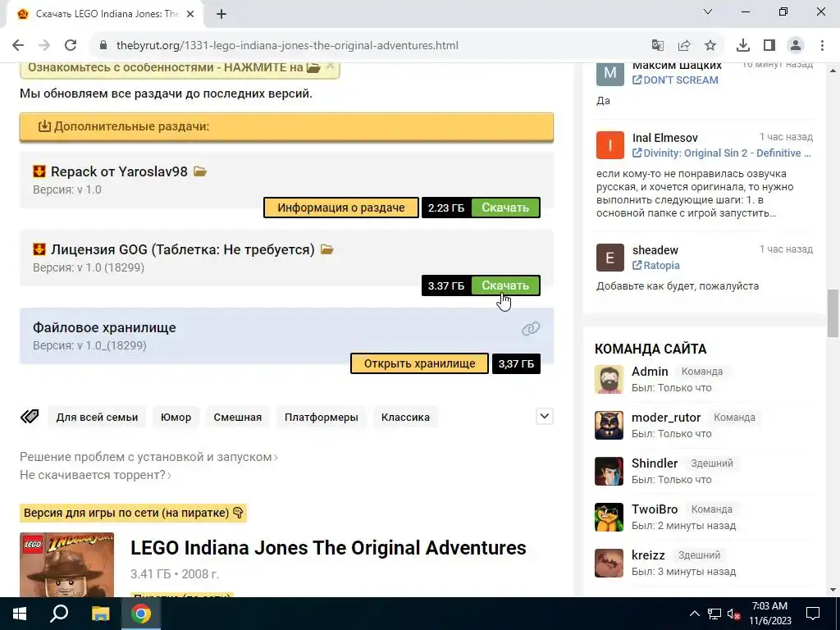Open the notification center icon
This screenshot has height=630, width=840.
click(x=813, y=614)
